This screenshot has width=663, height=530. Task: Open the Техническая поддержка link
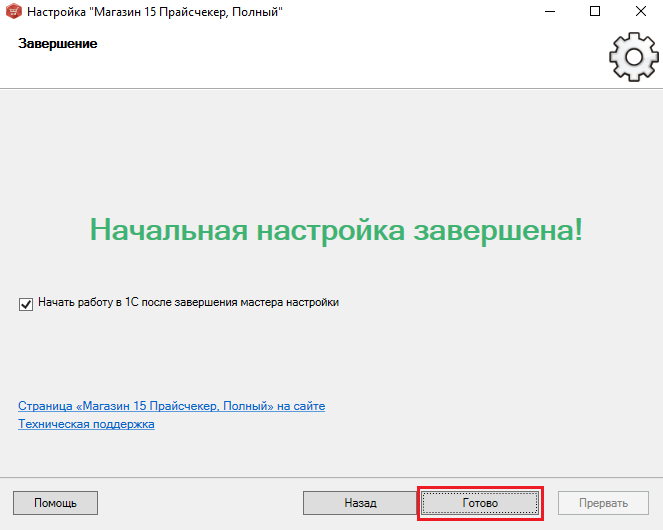pos(86,424)
